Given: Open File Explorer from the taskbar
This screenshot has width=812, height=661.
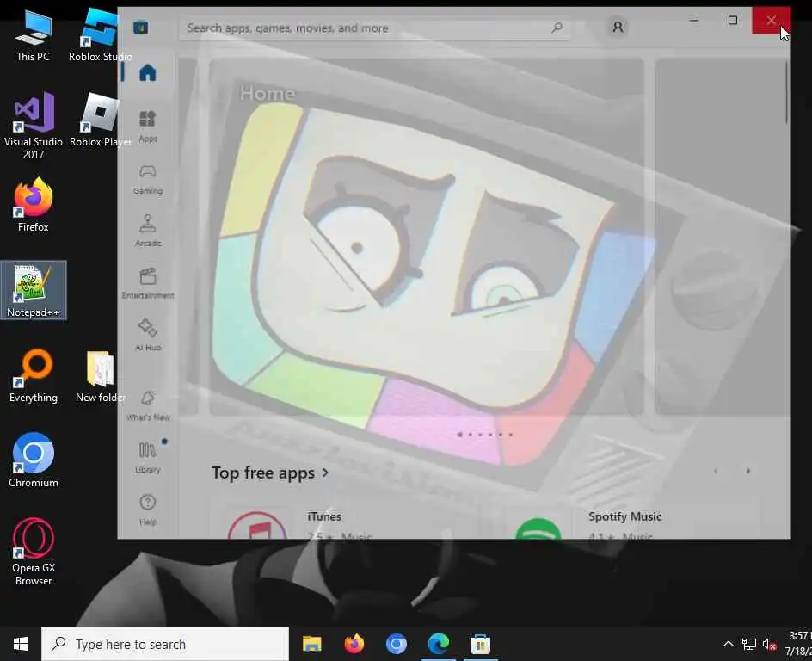Looking at the screenshot, I should 312,644.
